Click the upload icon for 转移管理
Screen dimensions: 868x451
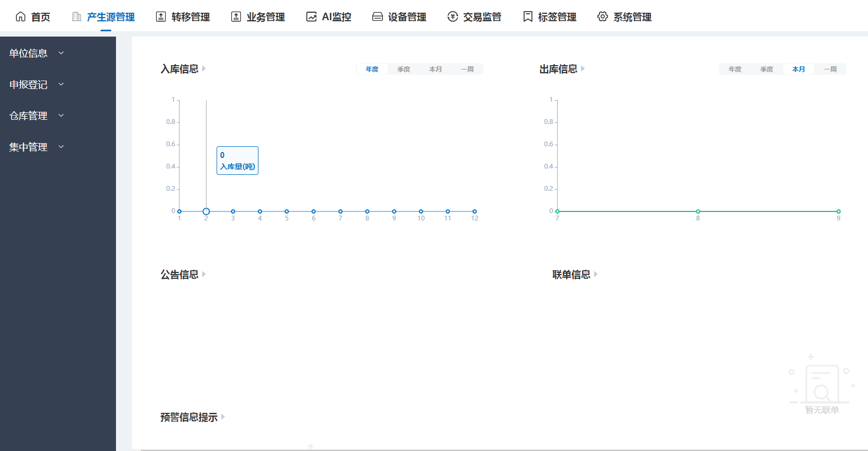[161, 17]
